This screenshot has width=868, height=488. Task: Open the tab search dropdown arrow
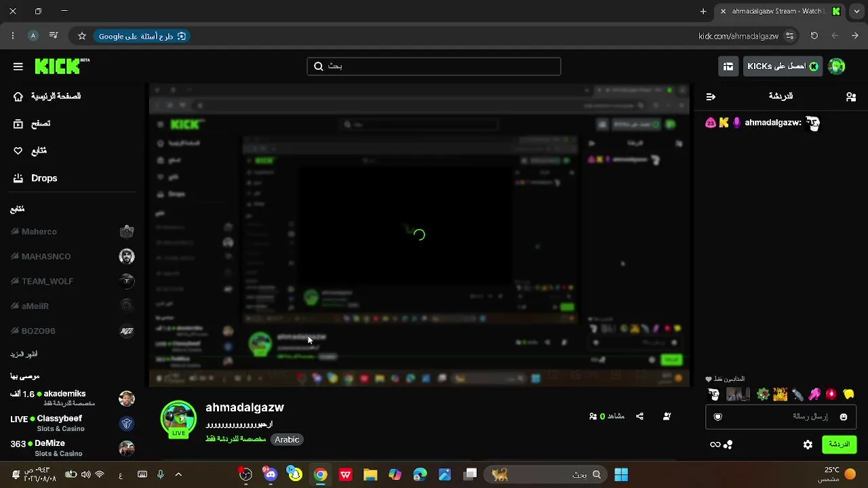[856, 12]
